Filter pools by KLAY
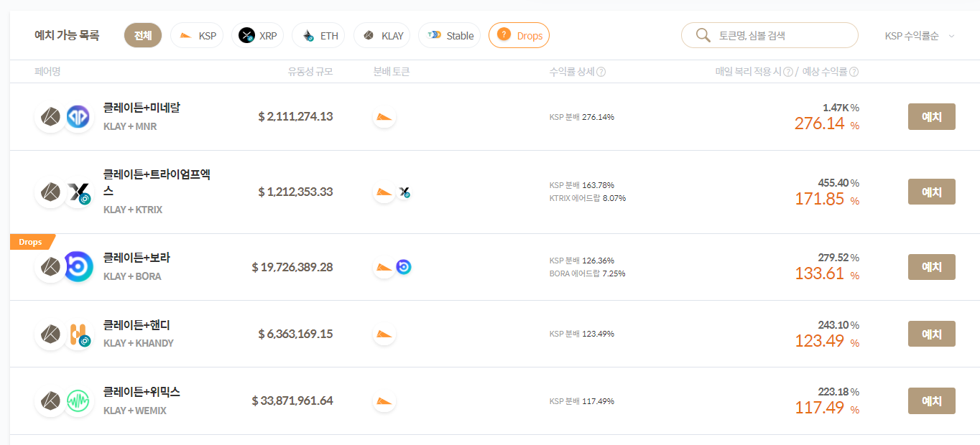Screen dimensions: 980x445 pyautogui.click(x=382, y=35)
